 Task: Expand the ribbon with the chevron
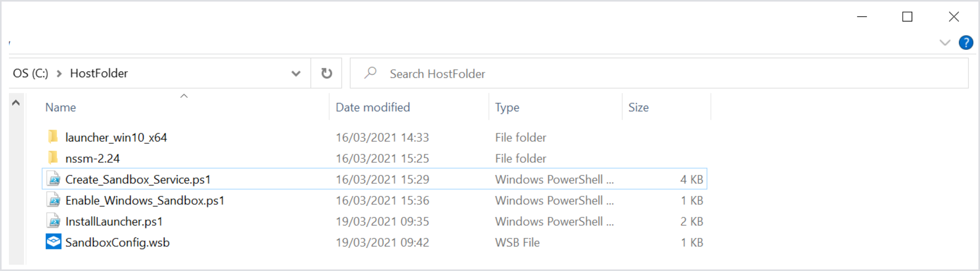945,43
